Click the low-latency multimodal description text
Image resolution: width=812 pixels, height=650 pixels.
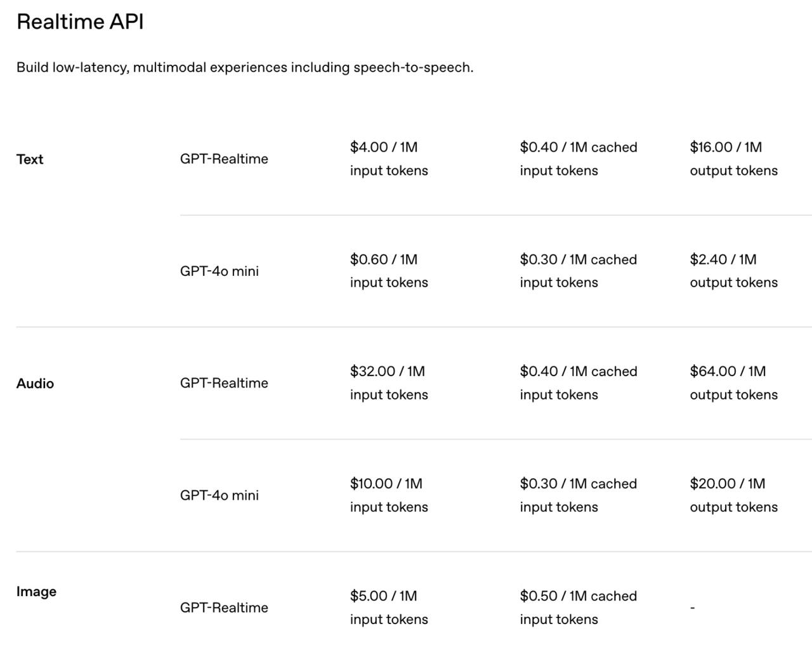pyautogui.click(x=245, y=67)
